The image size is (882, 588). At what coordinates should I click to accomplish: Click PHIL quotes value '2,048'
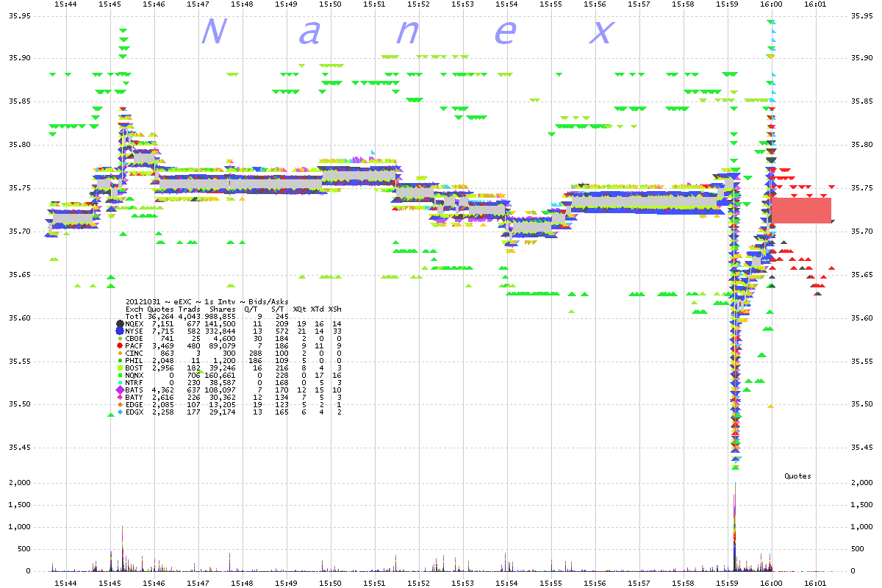(162, 360)
